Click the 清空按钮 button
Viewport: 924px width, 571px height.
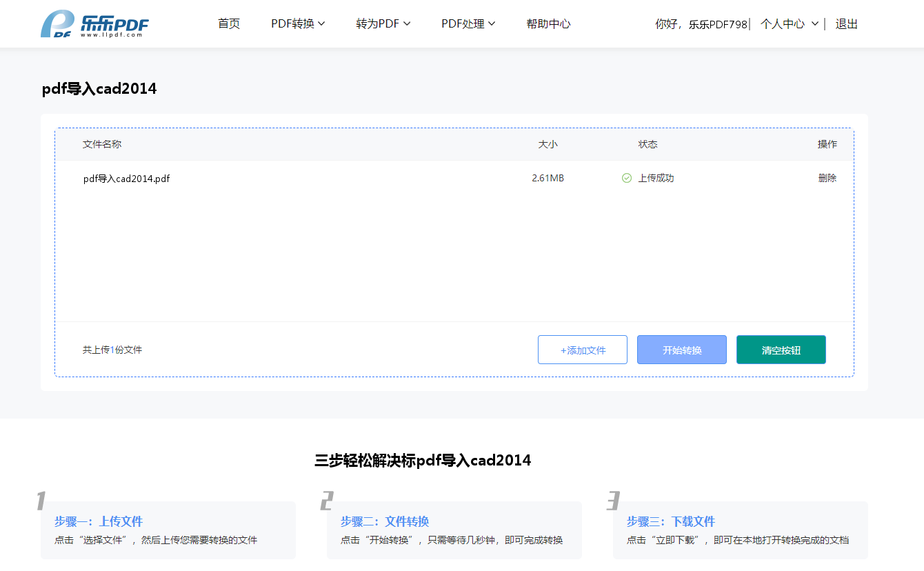[781, 350]
